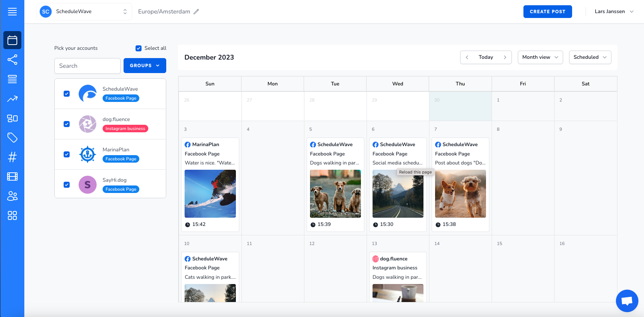
Task: Open the post list sidebar icon
Action: pos(12,79)
